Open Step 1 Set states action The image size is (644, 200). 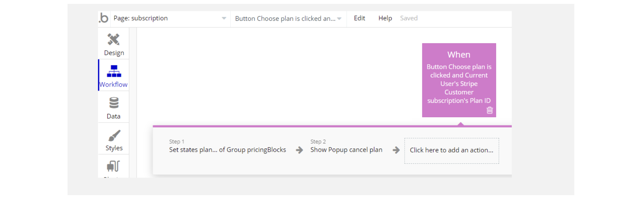227,150
